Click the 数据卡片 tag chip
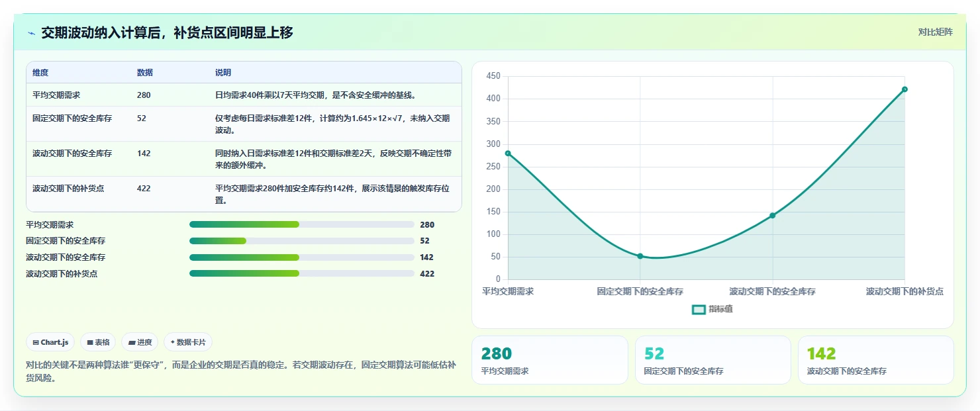980x411 pixels. 188,342
